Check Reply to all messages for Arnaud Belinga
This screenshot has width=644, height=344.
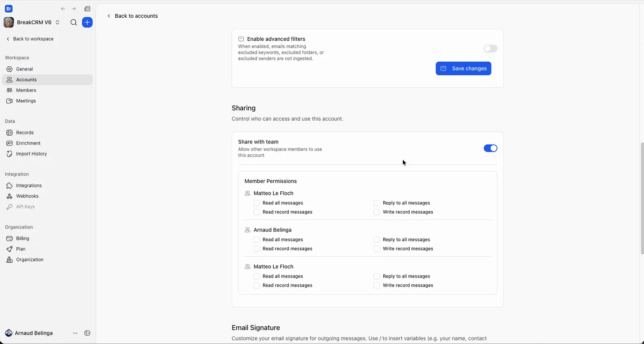(x=377, y=240)
